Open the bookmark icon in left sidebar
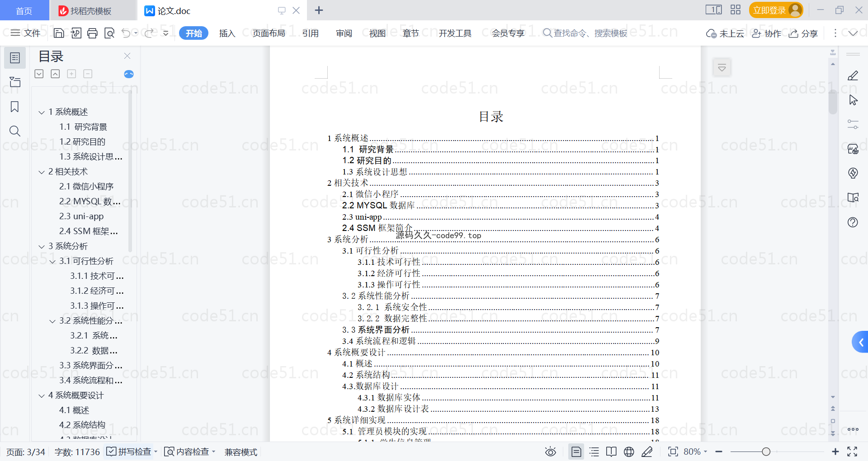Screen dimensions: 868x461 (x=15, y=107)
